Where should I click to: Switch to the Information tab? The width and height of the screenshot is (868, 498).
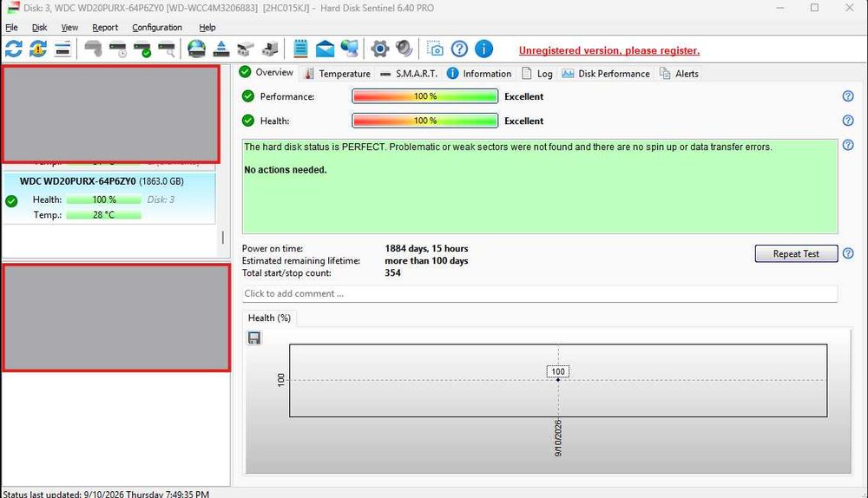(479, 74)
